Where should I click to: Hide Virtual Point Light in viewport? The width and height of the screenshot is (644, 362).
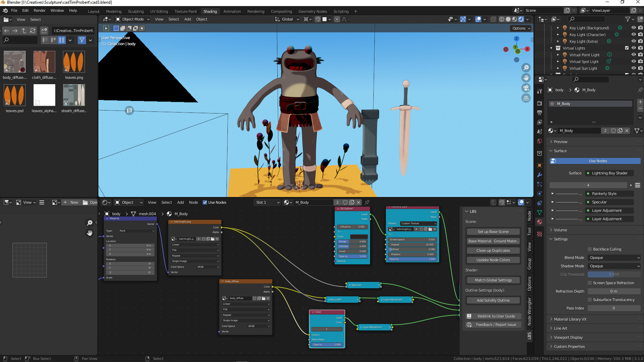(634, 55)
